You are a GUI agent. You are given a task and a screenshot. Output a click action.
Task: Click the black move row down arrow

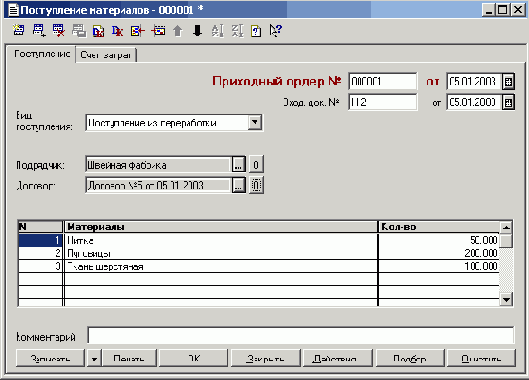pyautogui.click(x=197, y=31)
